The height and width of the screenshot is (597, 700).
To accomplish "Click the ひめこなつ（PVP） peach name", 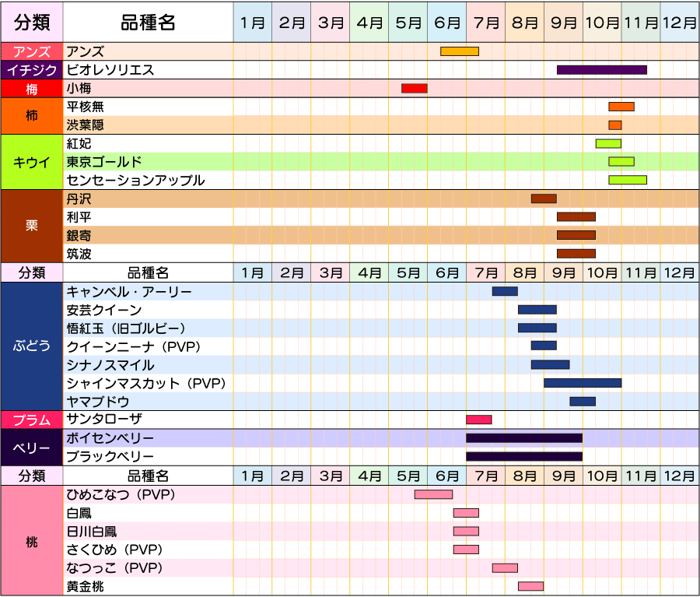I will point(121,494).
